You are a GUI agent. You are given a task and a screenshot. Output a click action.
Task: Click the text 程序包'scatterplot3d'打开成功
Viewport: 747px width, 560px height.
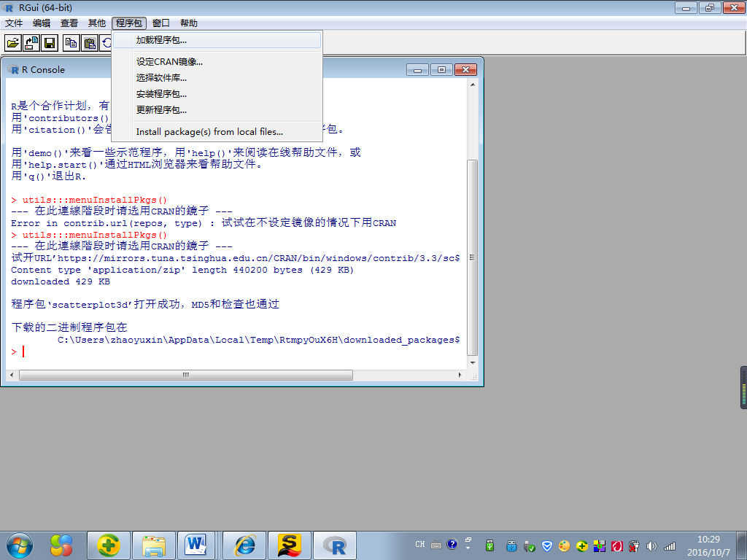[x=95, y=304]
